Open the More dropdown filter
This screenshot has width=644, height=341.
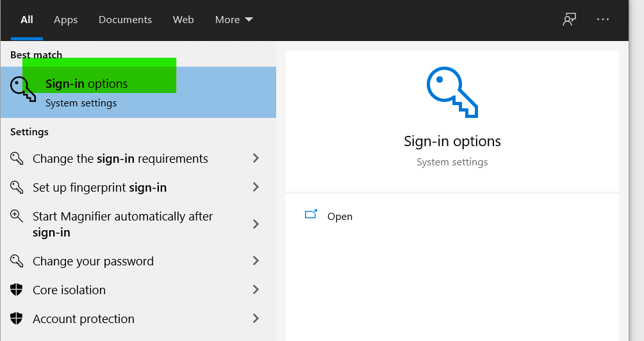pyautogui.click(x=234, y=20)
